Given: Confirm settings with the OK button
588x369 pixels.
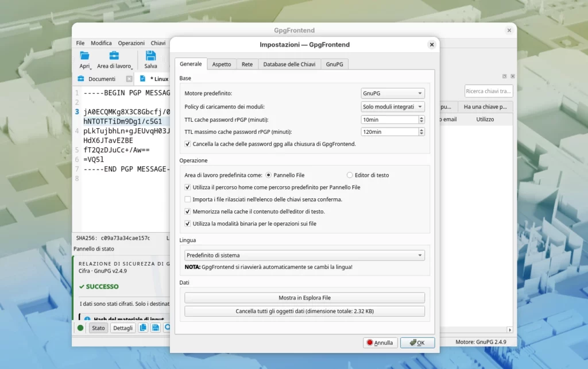Looking at the screenshot, I should 417,343.
